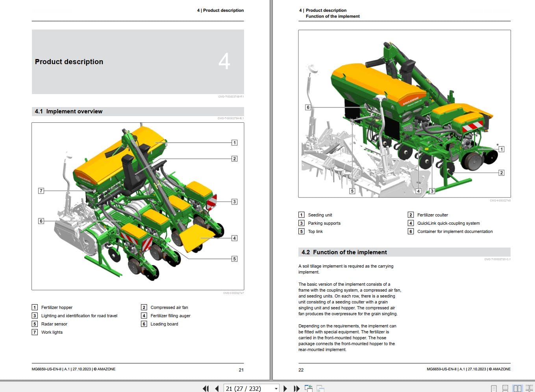The image size is (535, 392).
Task: Switch to single page layout
Action: click(494, 388)
